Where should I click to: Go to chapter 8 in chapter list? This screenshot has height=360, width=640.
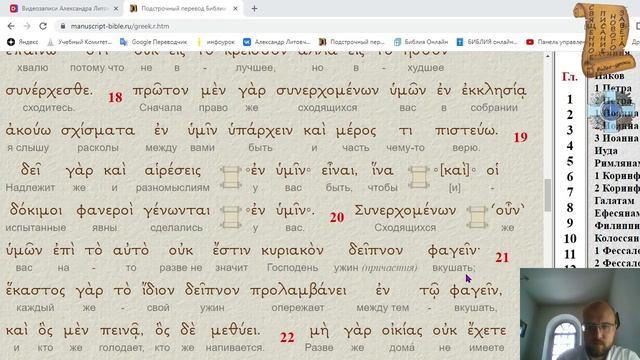pos(570,207)
